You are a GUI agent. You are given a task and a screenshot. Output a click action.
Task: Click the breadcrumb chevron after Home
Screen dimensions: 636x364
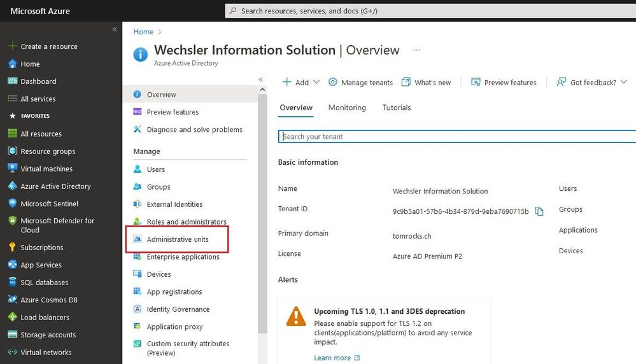159,32
